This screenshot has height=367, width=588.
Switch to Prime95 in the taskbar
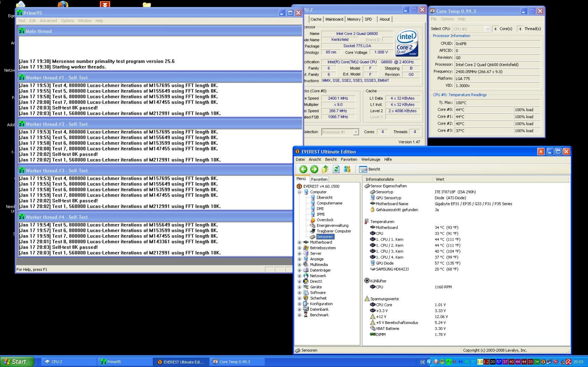pos(125,362)
